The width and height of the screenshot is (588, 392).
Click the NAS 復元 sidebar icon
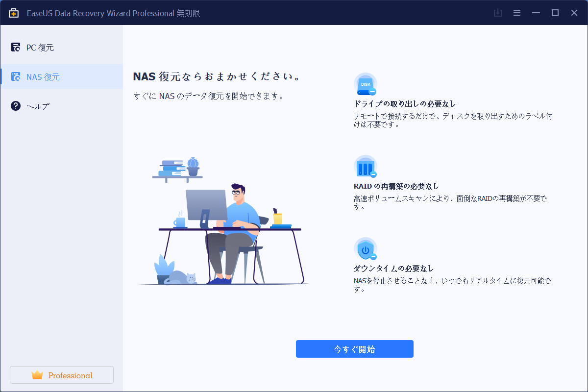click(x=16, y=77)
